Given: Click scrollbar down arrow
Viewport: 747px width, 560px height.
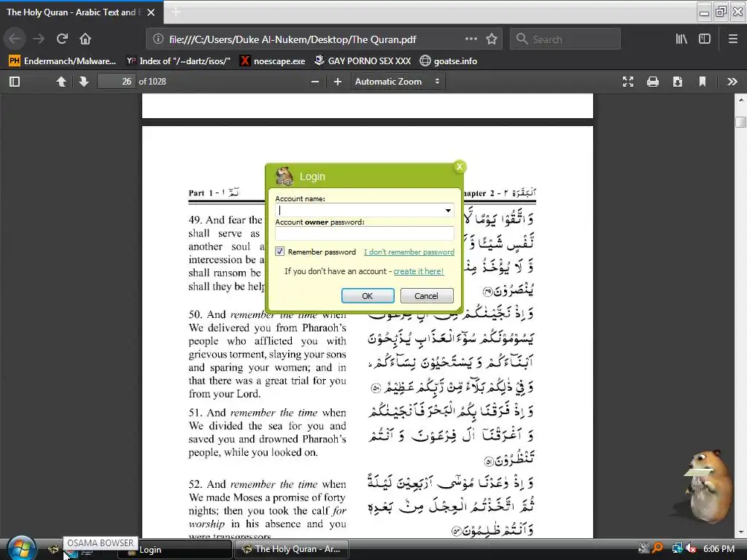Looking at the screenshot, I should pyautogui.click(x=740, y=532).
